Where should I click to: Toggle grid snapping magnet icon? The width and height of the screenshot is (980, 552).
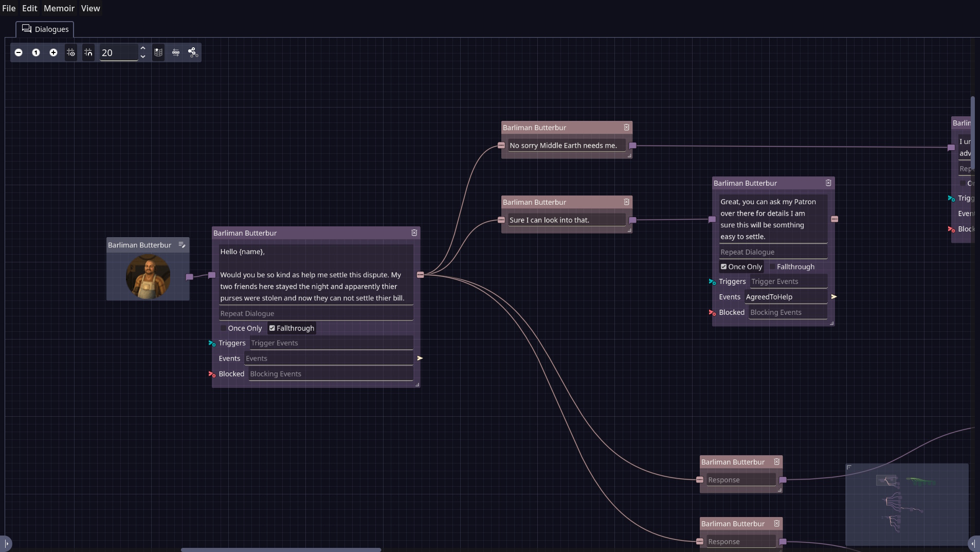coord(88,52)
